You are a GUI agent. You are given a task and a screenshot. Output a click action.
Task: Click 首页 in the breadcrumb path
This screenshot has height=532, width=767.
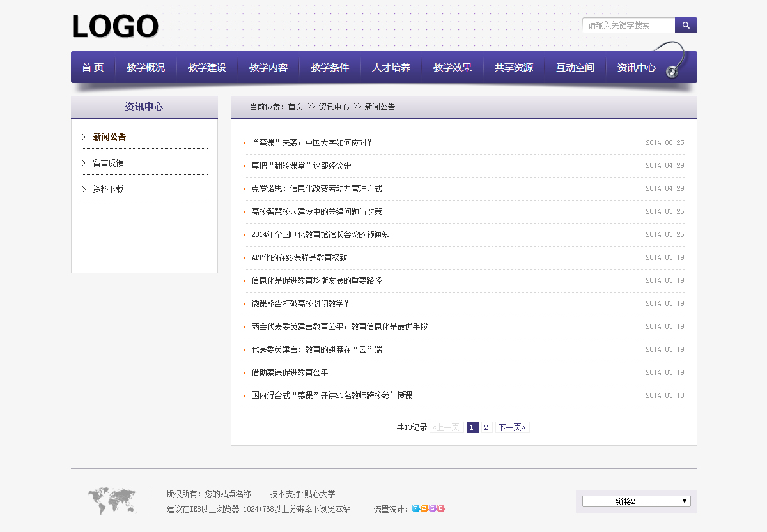295,107
